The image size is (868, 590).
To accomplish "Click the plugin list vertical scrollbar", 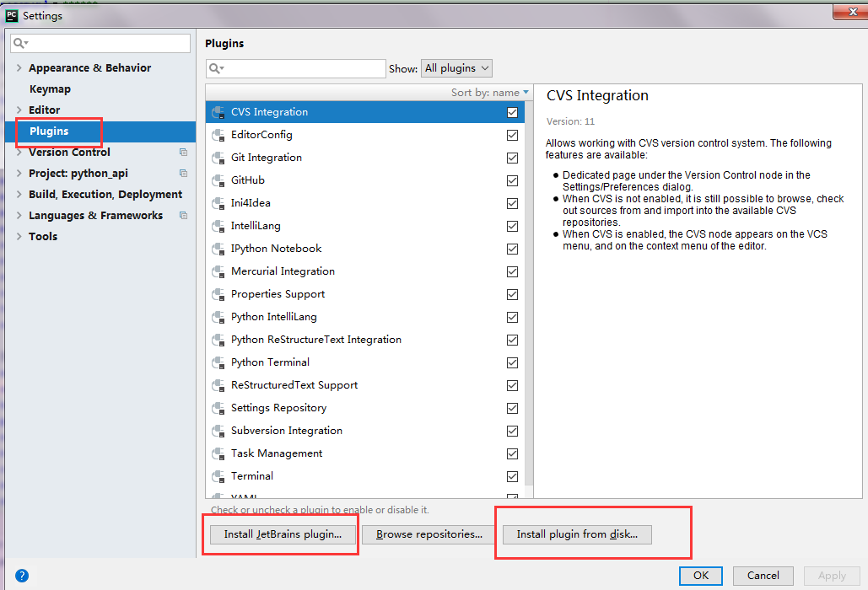I will pos(529,293).
